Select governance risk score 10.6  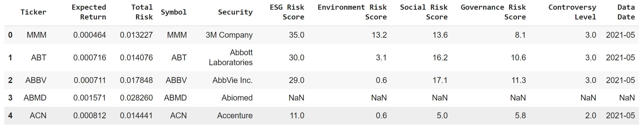518,58
